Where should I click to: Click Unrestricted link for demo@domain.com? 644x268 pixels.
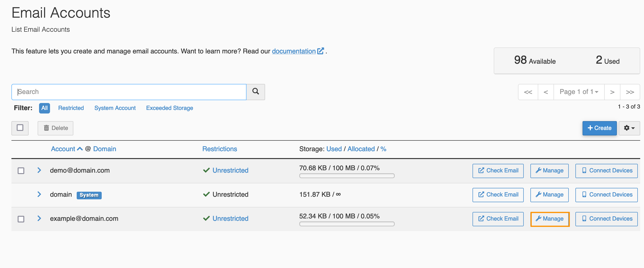click(230, 170)
